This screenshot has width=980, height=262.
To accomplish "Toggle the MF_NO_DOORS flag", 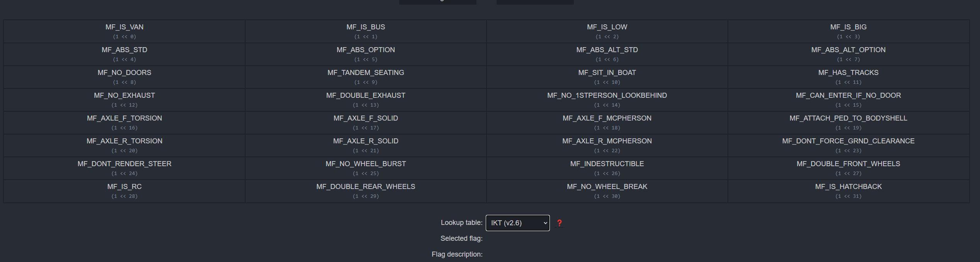I will [x=124, y=77].
